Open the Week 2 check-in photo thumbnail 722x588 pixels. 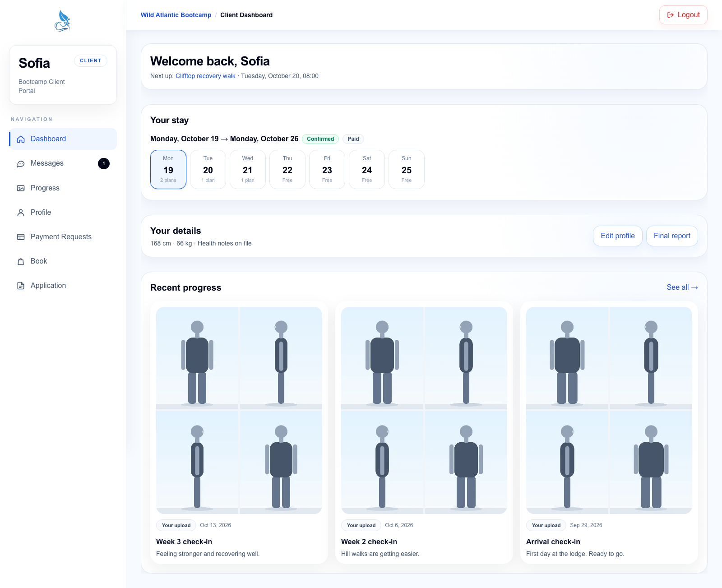pos(424,410)
